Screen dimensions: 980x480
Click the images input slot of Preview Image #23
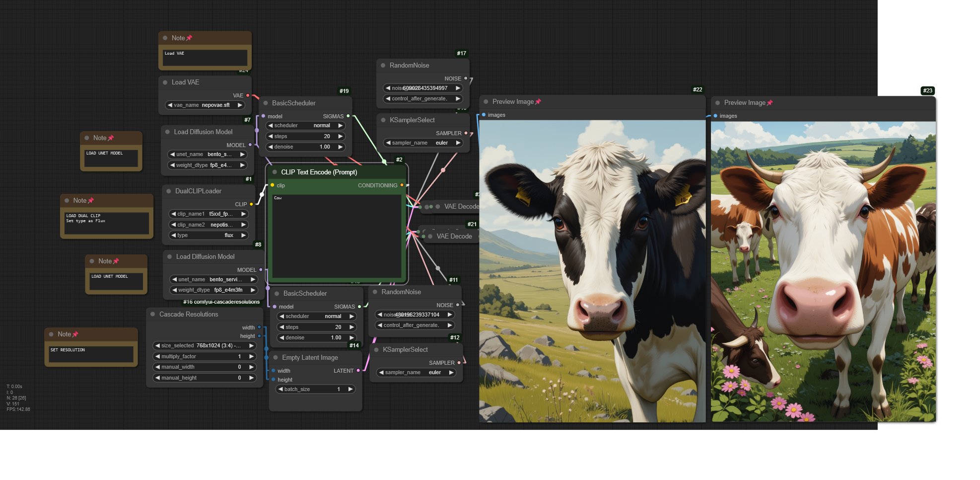pyautogui.click(x=715, y=116)
